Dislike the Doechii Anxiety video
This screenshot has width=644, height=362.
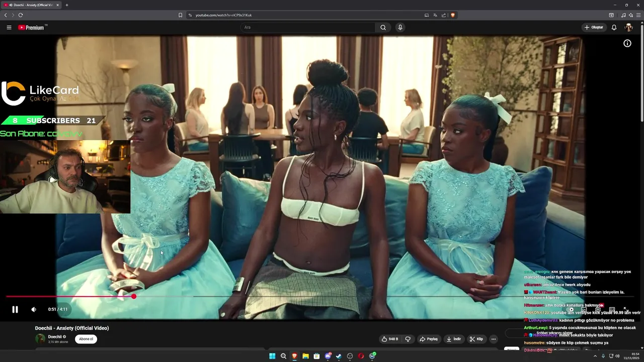(408, 339)
